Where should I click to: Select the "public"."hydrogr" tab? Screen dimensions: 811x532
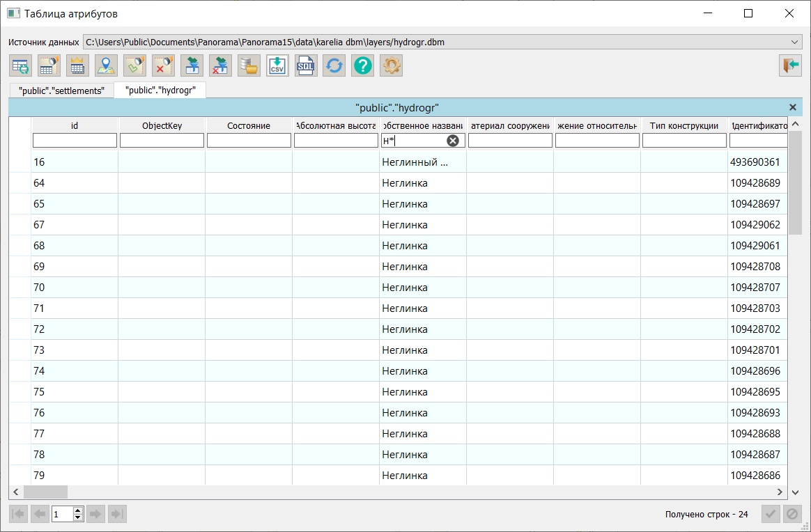pos(160,90)
